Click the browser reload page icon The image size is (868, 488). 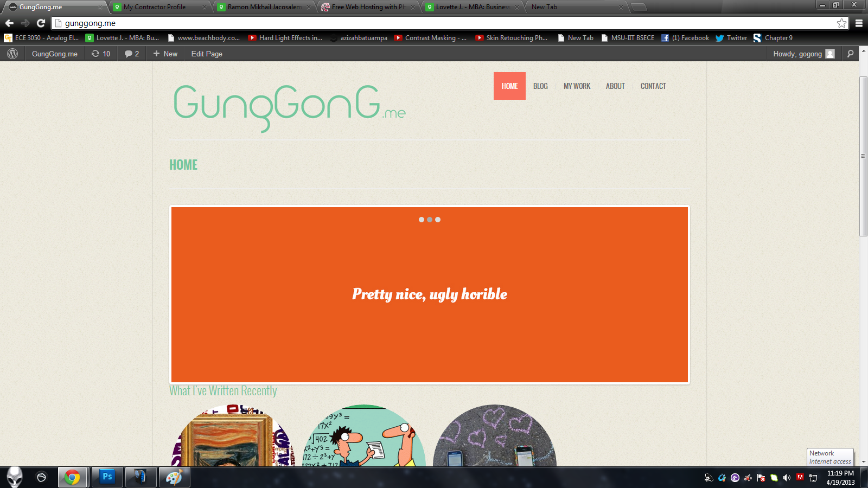41,23
